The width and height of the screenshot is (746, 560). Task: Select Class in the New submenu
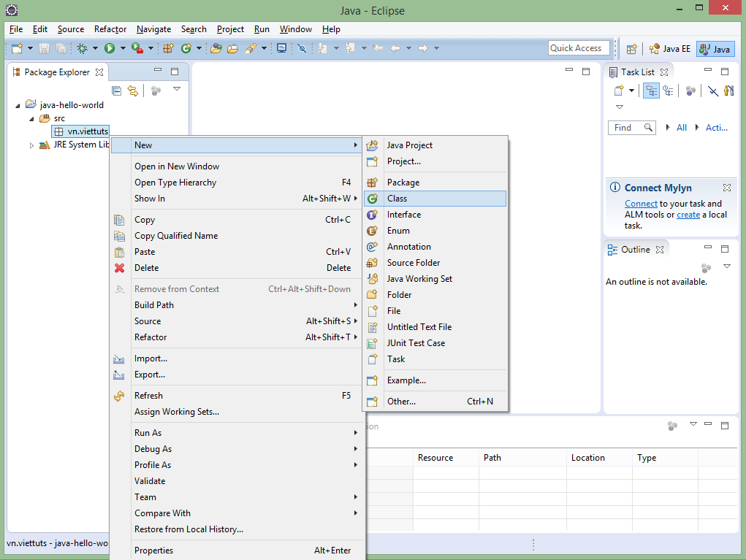435,199
